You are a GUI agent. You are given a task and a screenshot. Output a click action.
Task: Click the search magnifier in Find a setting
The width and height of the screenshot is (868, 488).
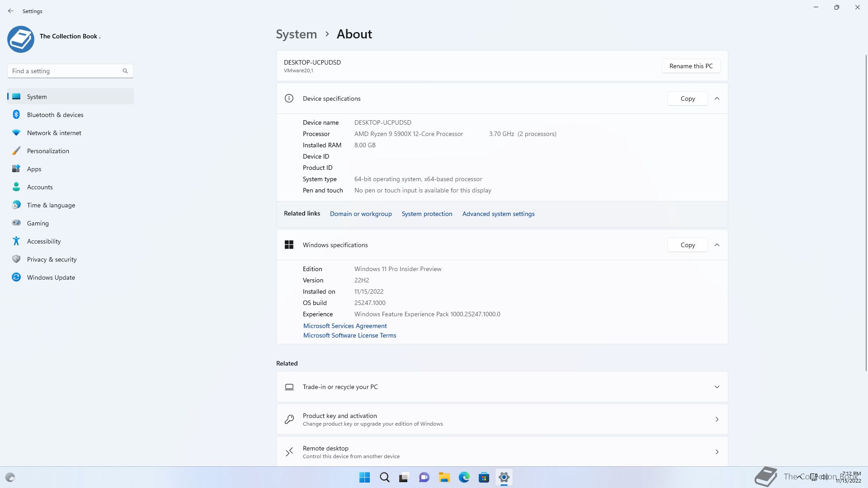click(125, 71)
